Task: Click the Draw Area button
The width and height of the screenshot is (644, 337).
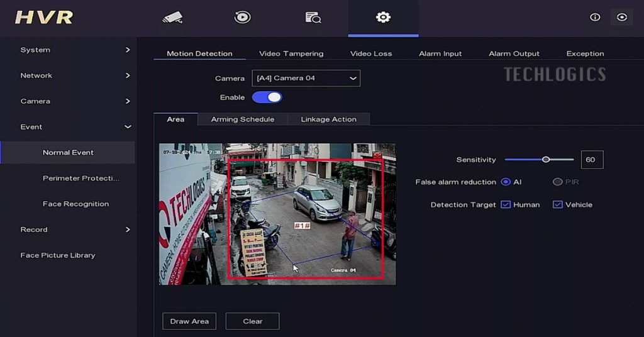Action: [189, 321]
